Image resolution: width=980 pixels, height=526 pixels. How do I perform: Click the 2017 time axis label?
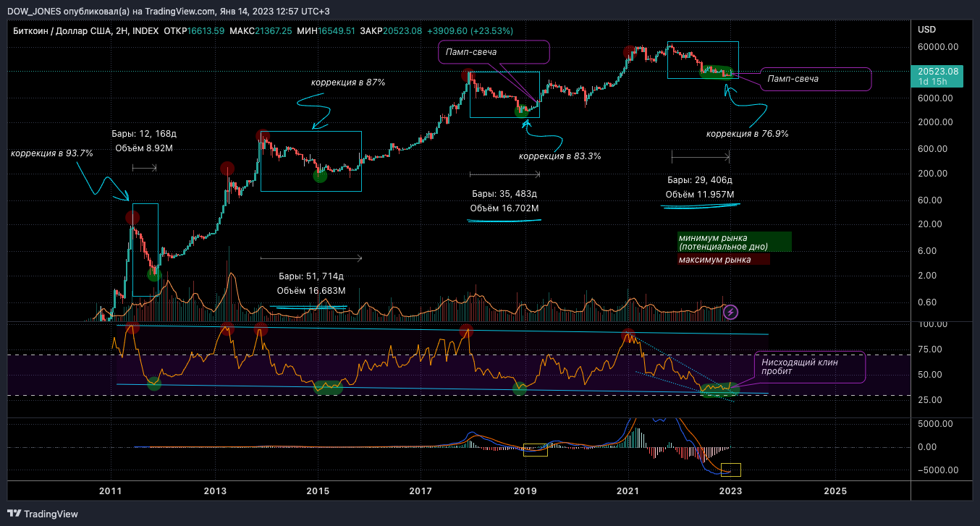click(421, 491)
